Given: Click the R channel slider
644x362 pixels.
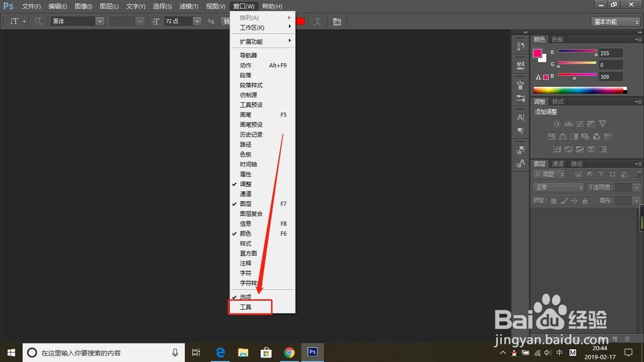Looking at the screenshot, I should click(x=577, y=52).
